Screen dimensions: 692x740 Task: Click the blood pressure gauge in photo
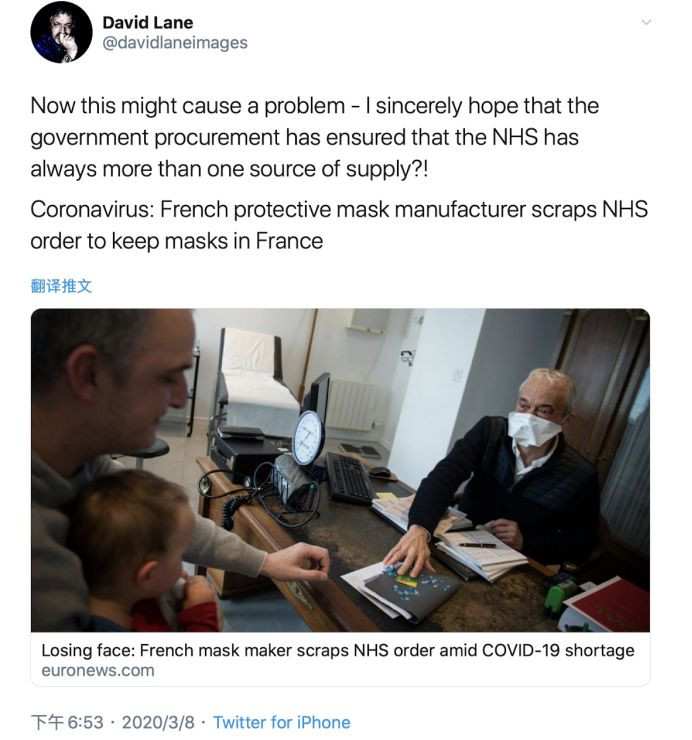pos(308,437)
